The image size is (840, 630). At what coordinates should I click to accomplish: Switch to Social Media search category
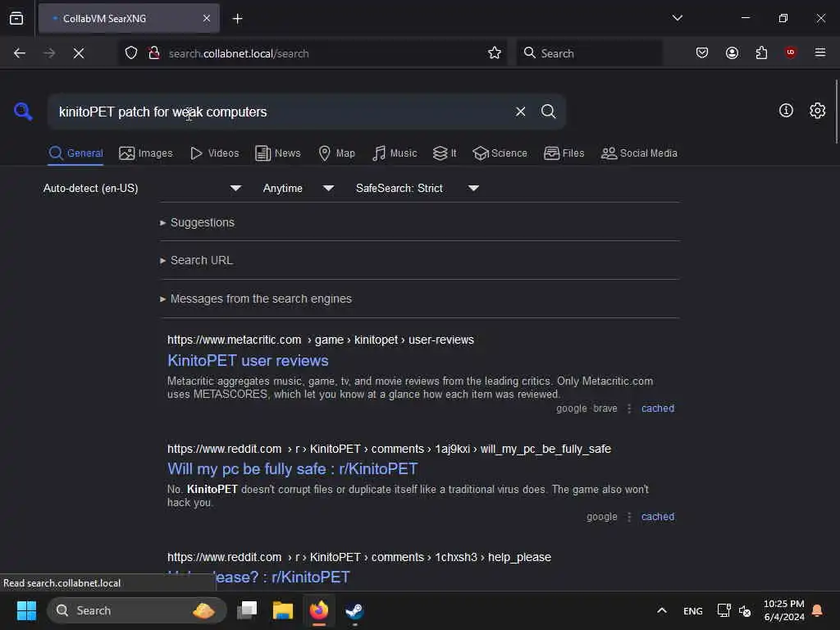tap(639, 153)
